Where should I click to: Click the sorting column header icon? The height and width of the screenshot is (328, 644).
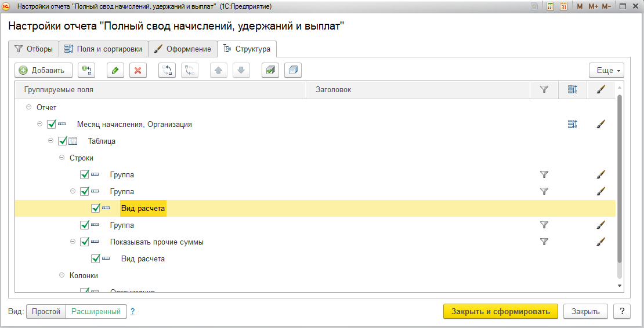pyautogui.click(x=573, y=89)
